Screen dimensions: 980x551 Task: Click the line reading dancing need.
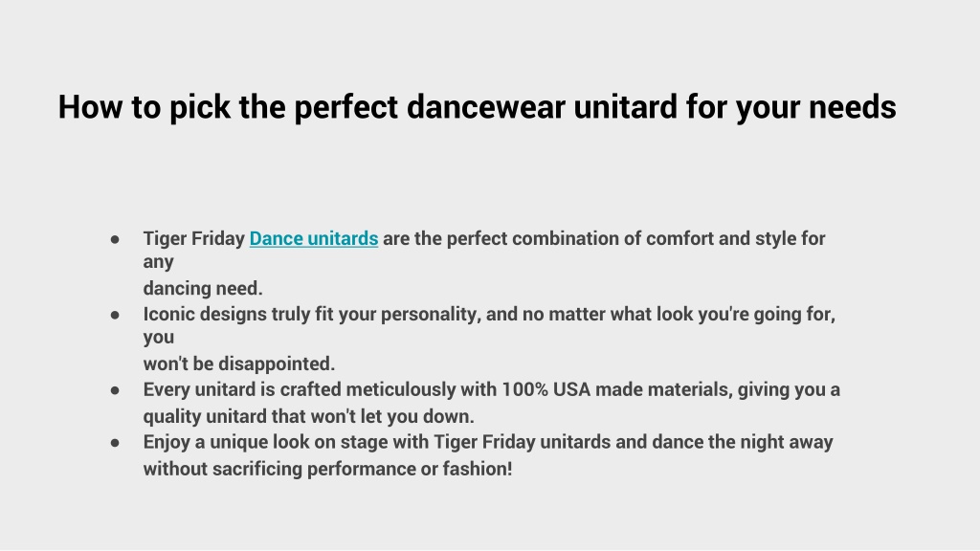[x=203, y=289]
